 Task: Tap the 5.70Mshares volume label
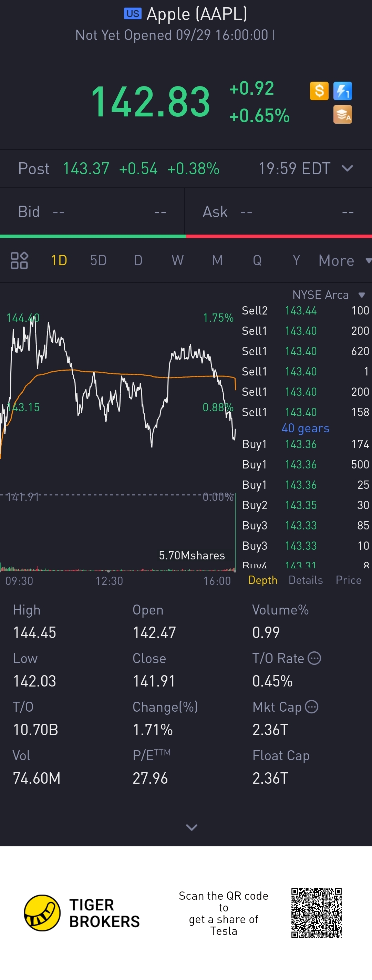click(x=192, y=555)
